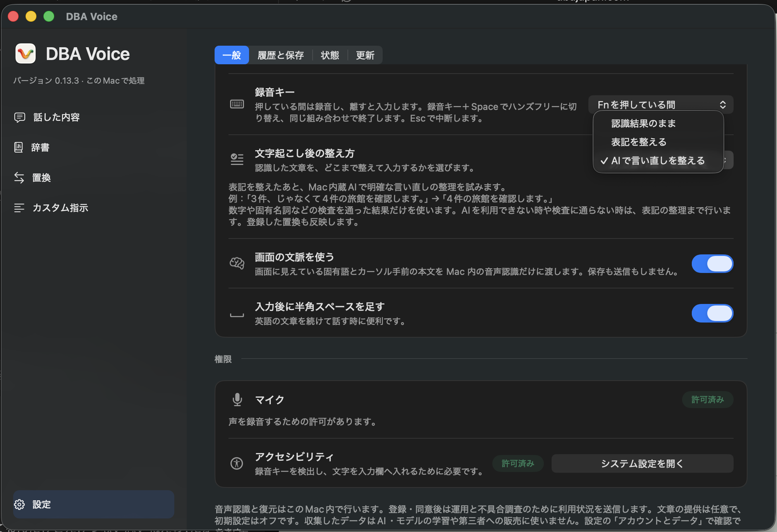Click the checklist icon beside 文字起こし後の整え方
Viewport: 777px width, 532px height.
pos(237,159)
